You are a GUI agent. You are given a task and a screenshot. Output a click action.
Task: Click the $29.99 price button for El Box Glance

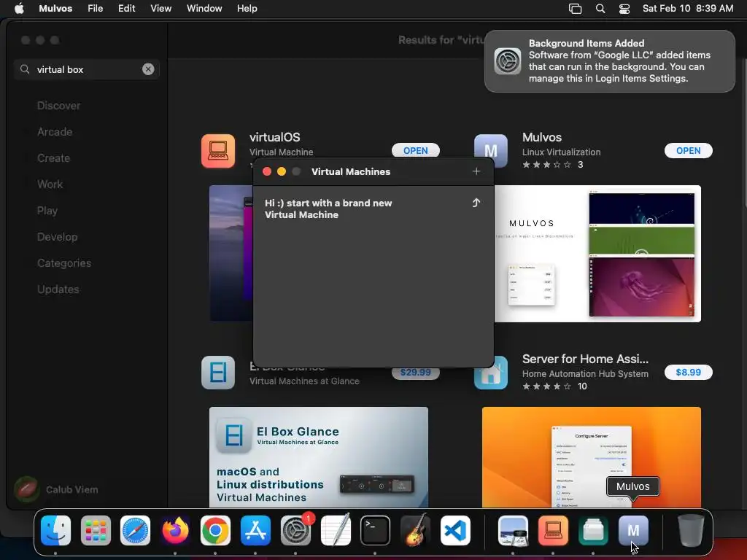[x=415, y=373]
